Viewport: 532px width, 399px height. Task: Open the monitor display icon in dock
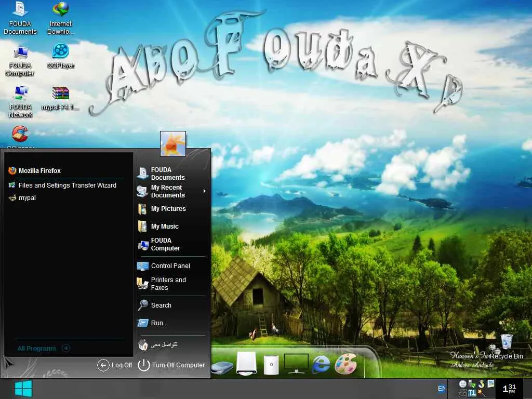pyautogui.click(x=296, y=363)
